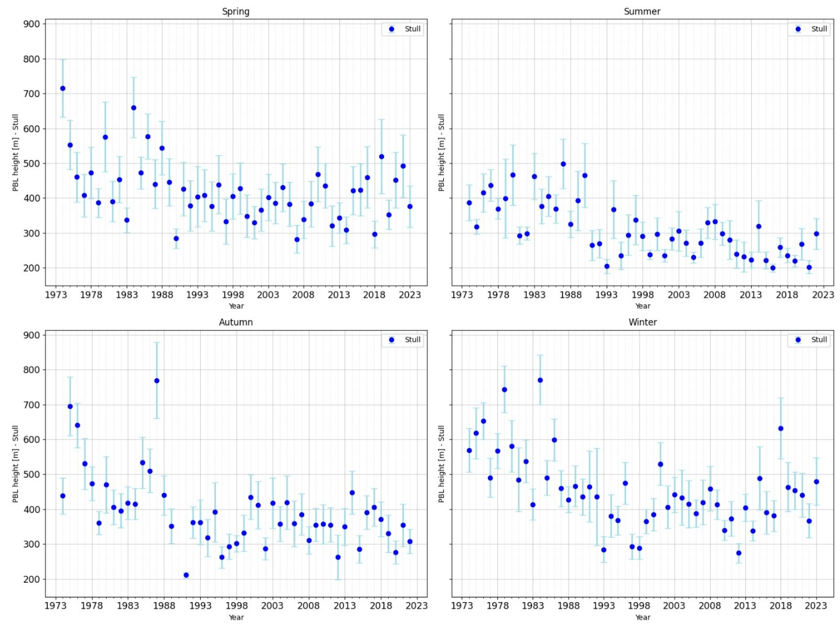This screenshot has width=840, height=628.
Task: Click the 1973 x-axis tick in Autumn plot
Action: [x=56, y=606]
